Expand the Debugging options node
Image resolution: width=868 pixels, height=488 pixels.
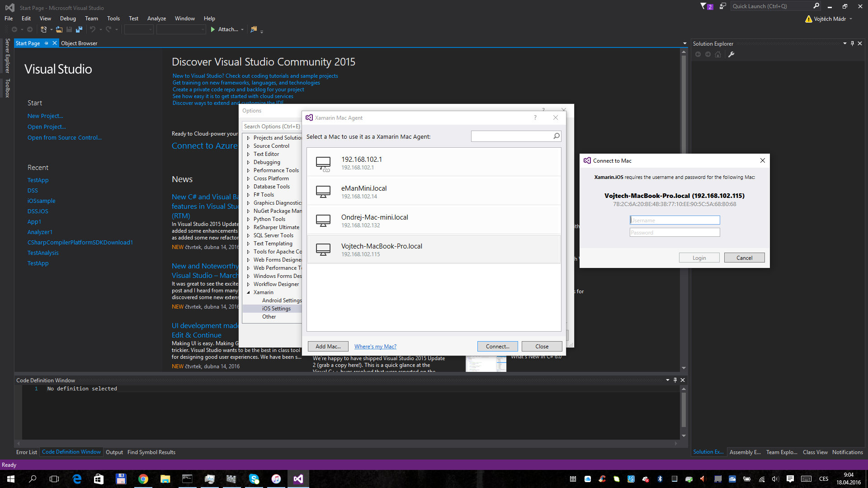point(248,162)
